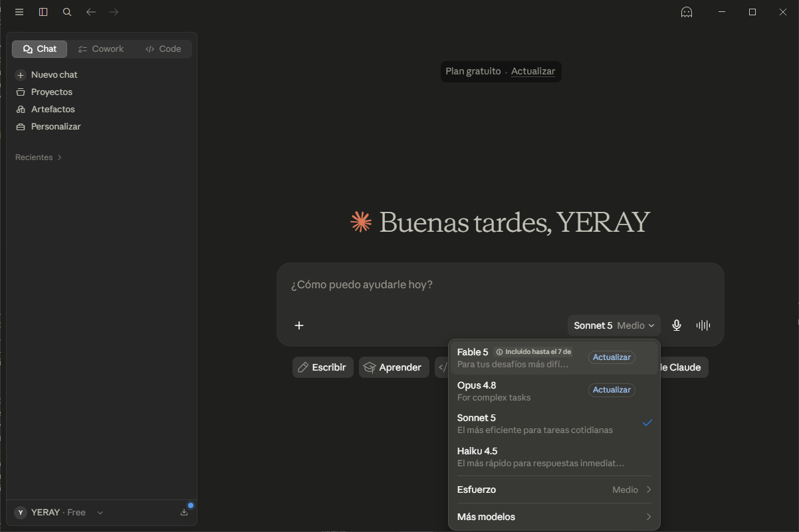
Task: Click Actualizar link in Plan gratuito banner
Action: point(533,71)
